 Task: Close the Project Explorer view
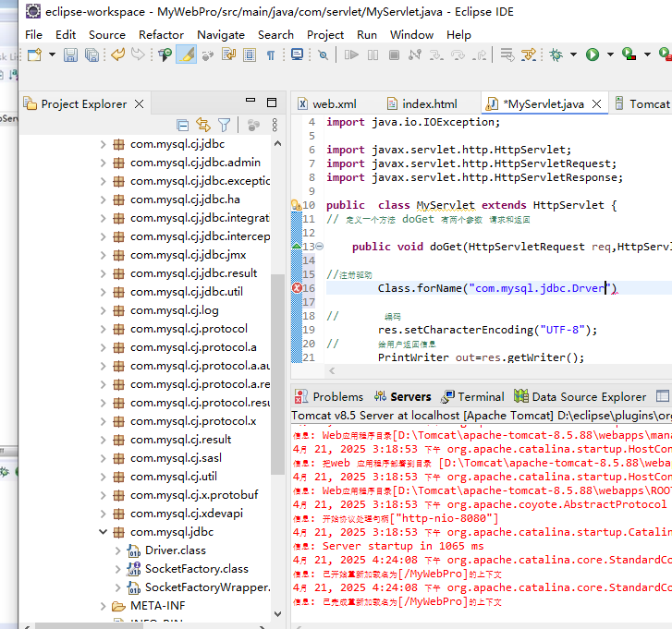click(140, 104)
